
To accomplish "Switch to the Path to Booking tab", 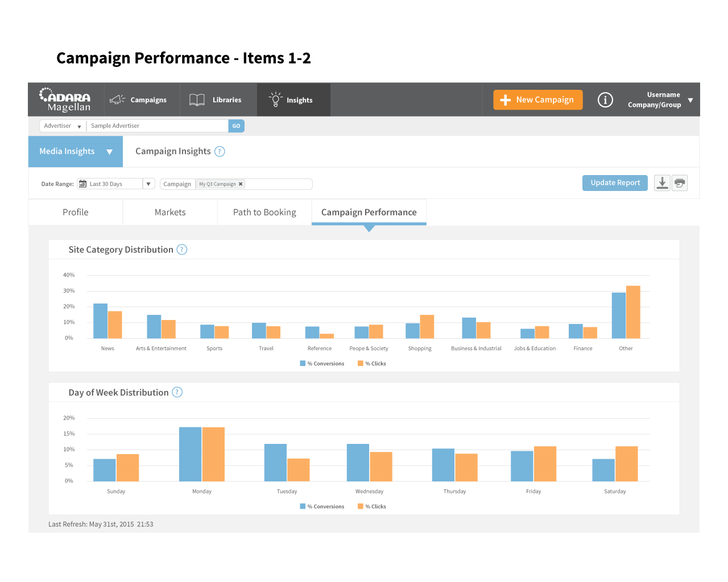I will pos(264,212).
